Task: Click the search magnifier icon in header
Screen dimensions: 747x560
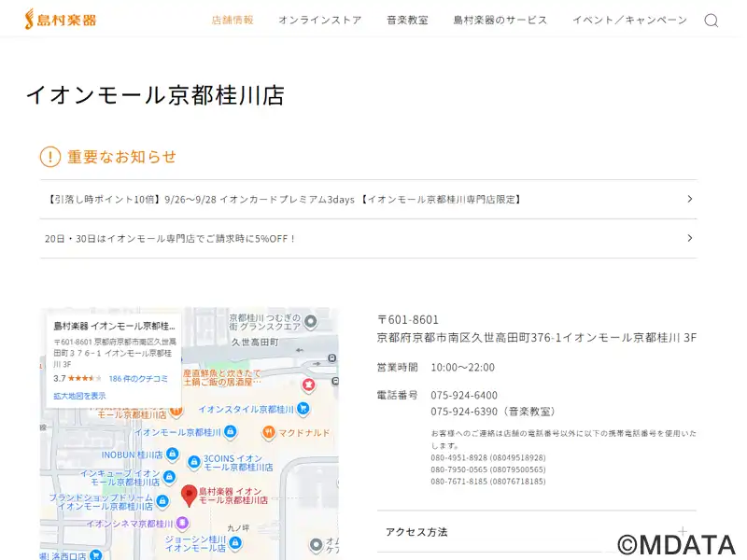Action: tap(711, 21)
